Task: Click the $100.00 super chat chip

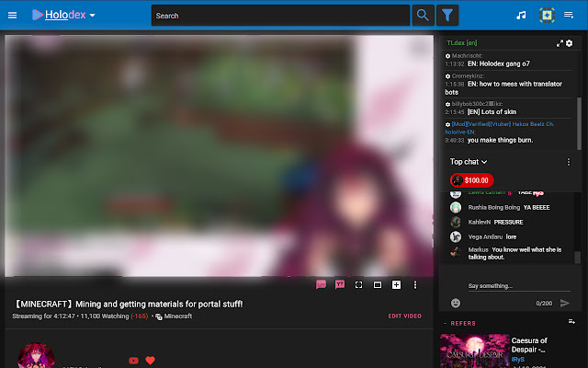Action: (471, 180)
